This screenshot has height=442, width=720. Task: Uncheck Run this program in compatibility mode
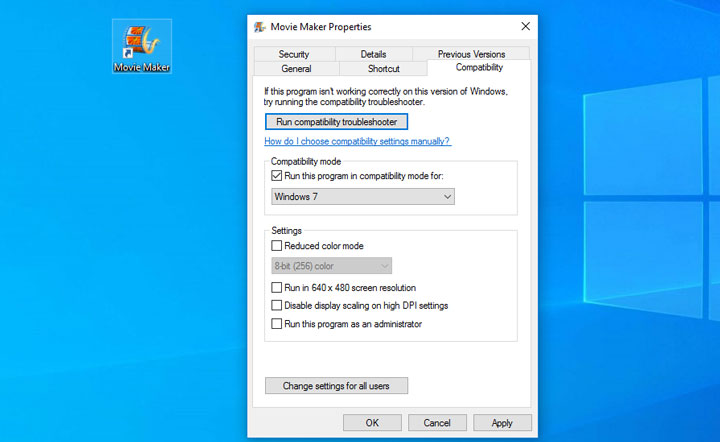pyautogui.click(x=276, y=176)
